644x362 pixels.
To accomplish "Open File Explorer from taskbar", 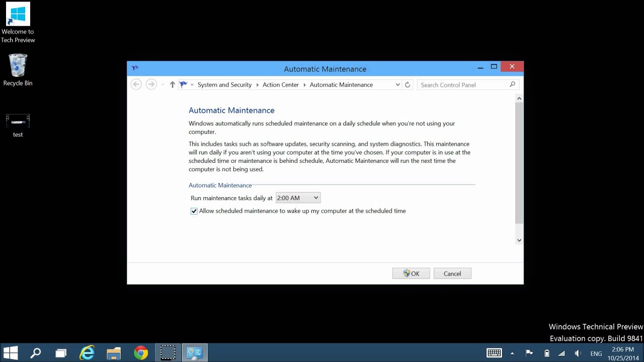I will click(x=114, y=353).
